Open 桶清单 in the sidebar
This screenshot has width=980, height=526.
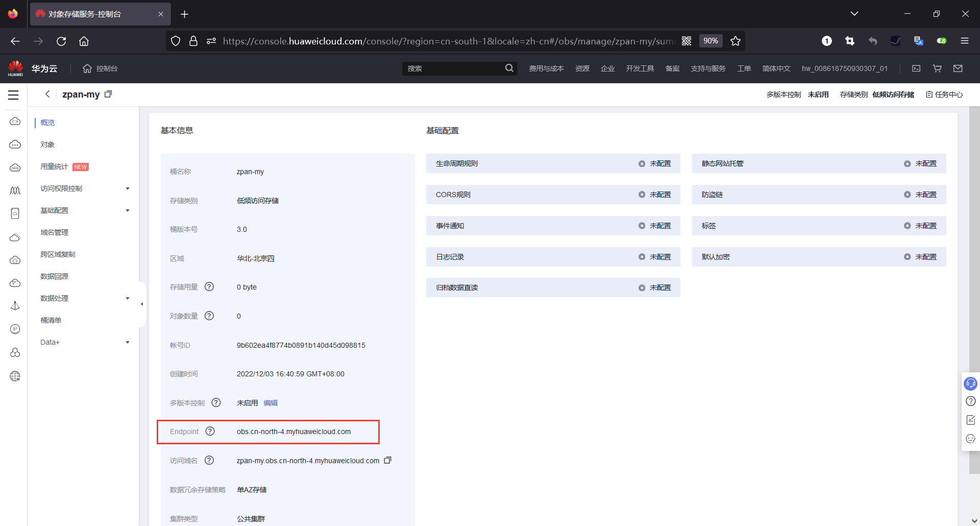[51, 320]
